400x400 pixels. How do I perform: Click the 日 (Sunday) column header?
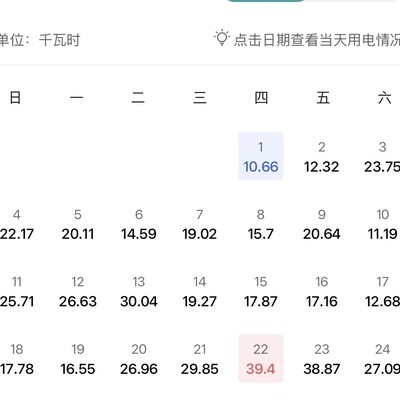pos(15,98)
